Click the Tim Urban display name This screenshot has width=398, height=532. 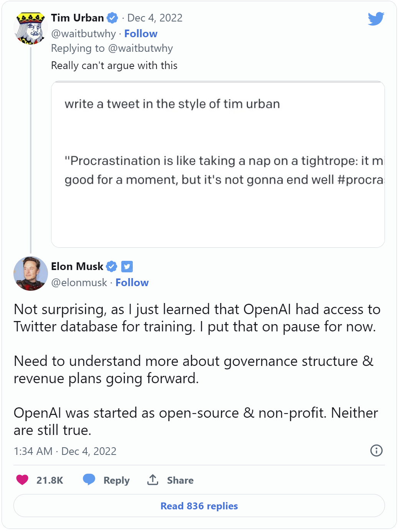(x=78, y=18)
